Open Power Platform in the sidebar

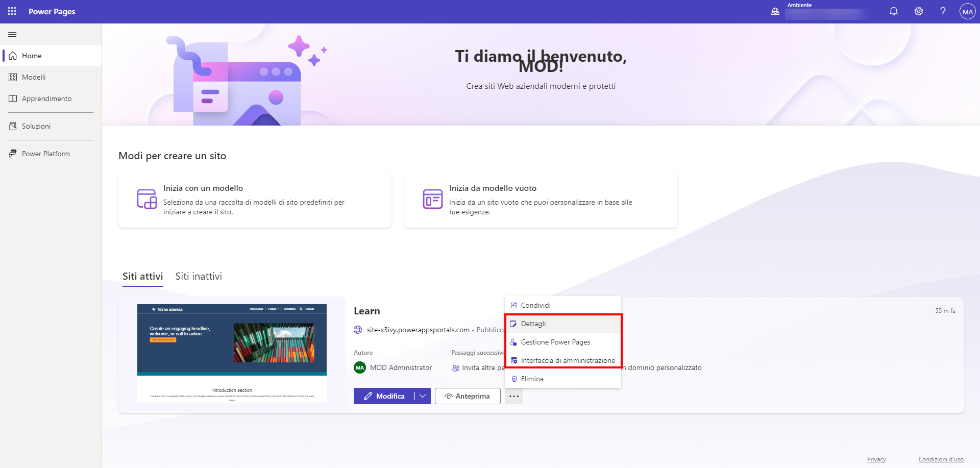pyautogui.click(x=51, y=154)
